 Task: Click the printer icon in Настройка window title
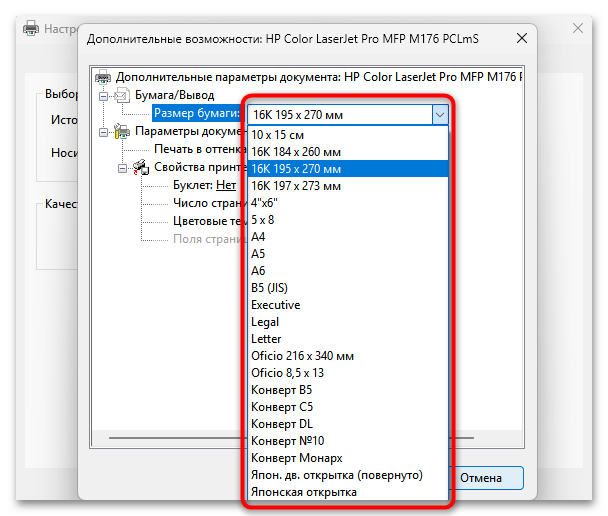coord(31,28)
